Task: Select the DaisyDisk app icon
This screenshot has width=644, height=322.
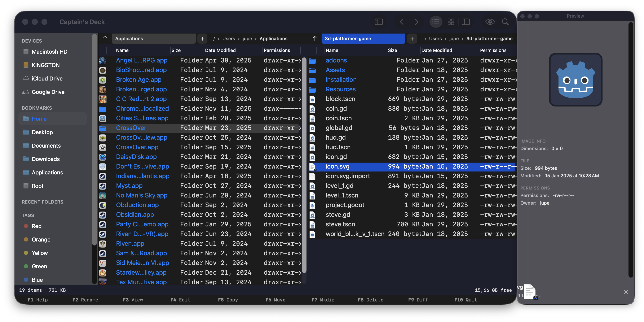Action: [x=103, y=157]
